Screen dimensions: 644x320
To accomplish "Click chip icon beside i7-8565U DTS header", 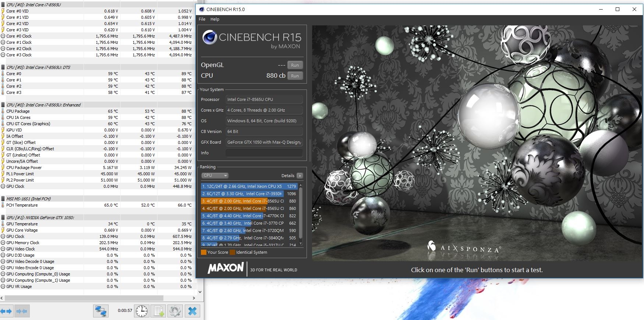I will tap(3, 67).
